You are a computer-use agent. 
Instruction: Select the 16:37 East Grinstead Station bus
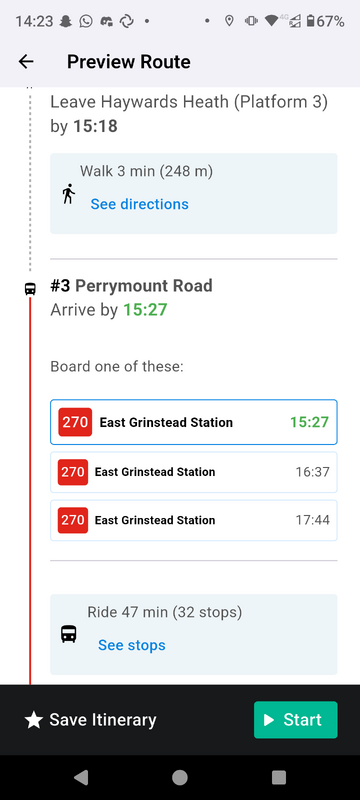pos(194,472)
